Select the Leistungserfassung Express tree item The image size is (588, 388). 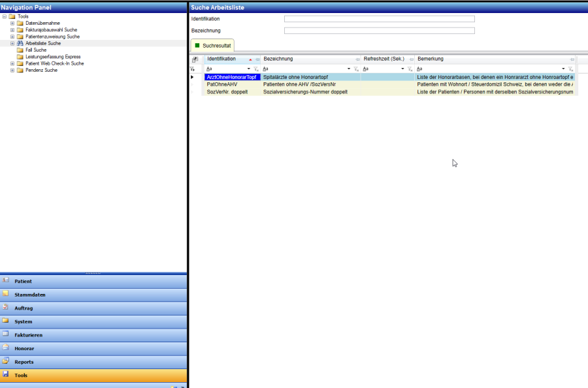[53, 57]
